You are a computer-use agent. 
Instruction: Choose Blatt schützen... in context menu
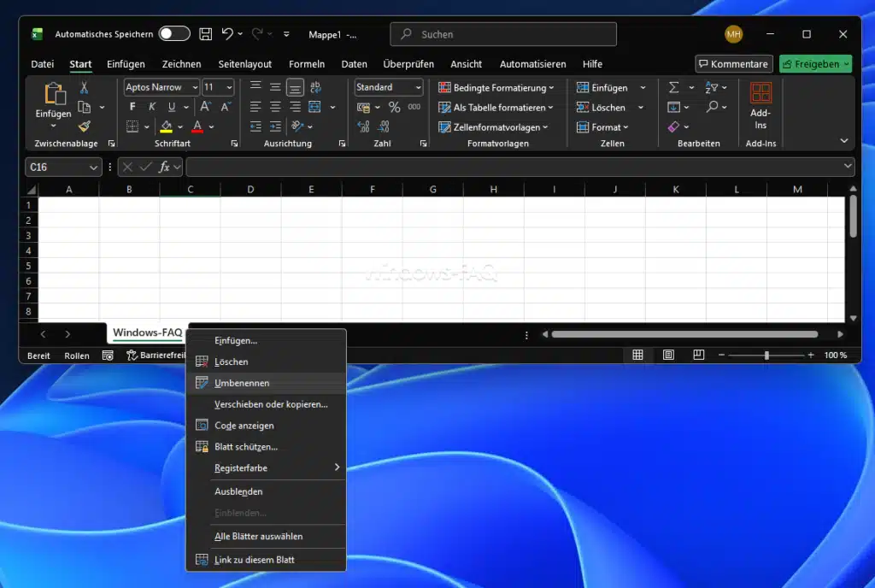[267, 447]
